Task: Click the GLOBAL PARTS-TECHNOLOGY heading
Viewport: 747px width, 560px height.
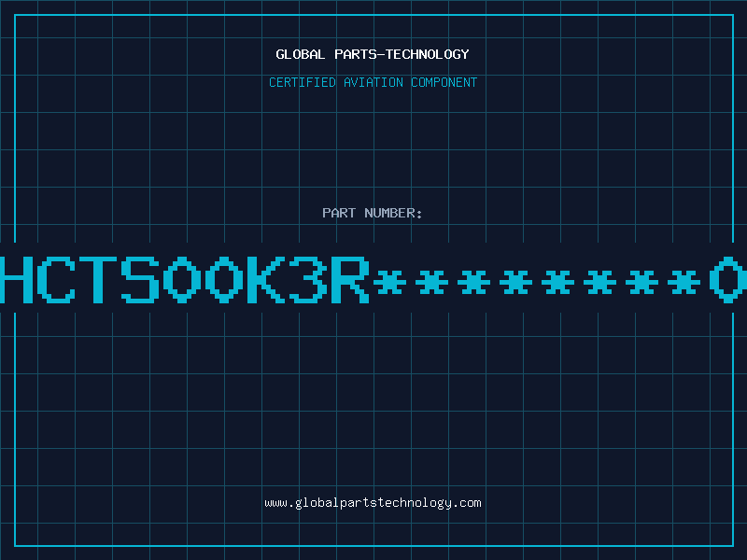Action: pyautogui.click(x=373, y=54)
